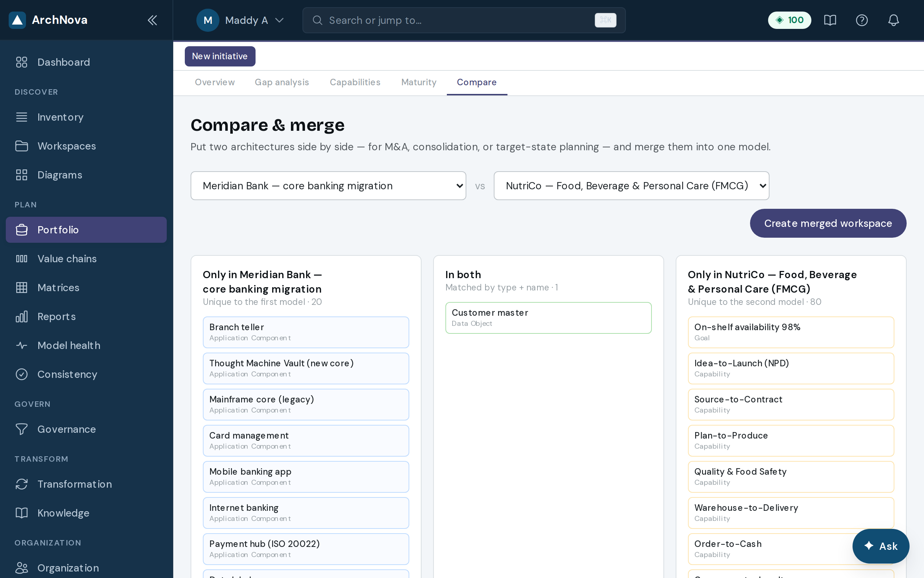Image resolution: width=924 pixels, height=578 pixels.
Task: Switch to the Overview tab
Action: [x=215, y=82]
